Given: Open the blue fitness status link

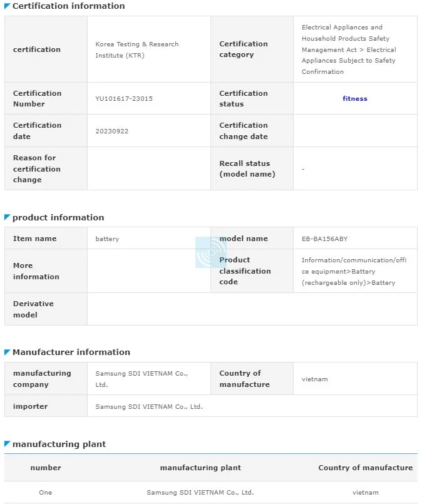Looking at the screenshot, I should 355,99.
